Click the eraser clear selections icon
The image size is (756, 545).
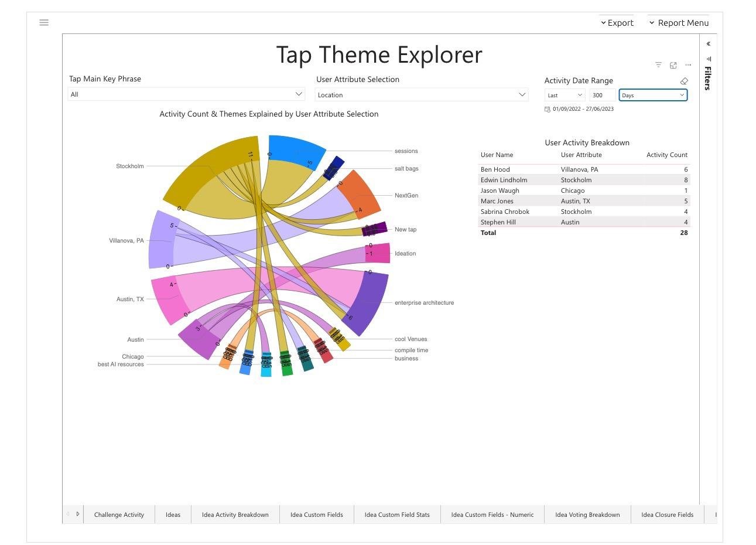tap(684, 81)
